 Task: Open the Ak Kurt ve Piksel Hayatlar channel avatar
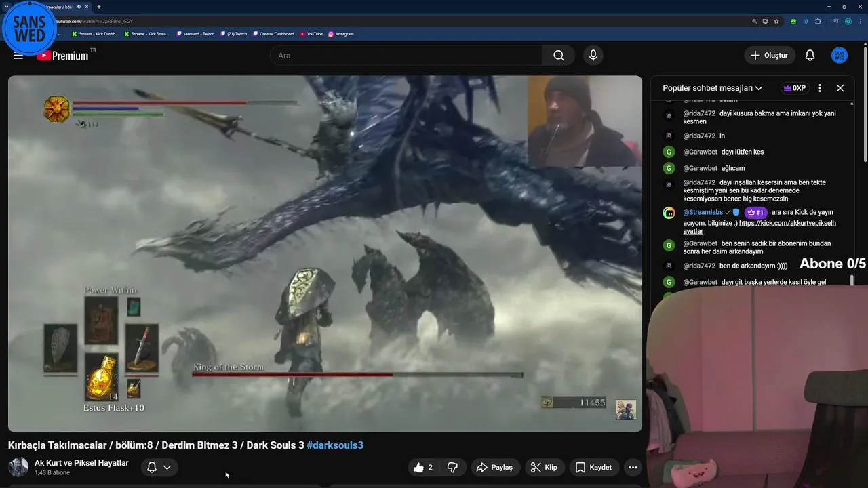[18, 467]
